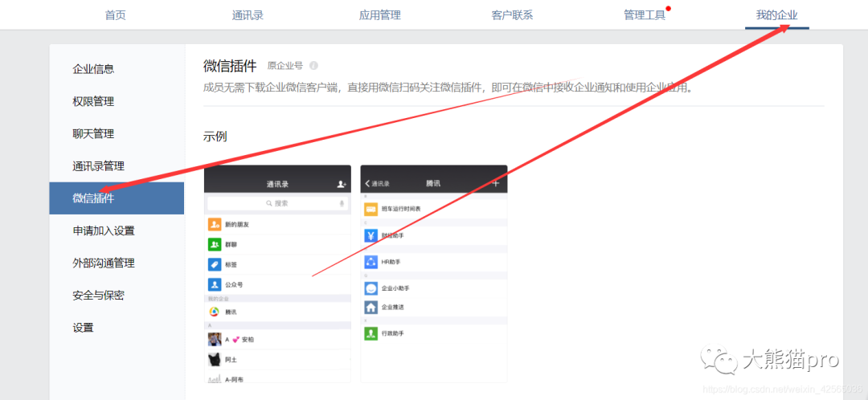Open 设置 in the sidebar
Viewport: 868px width, 400px height.
coord(83,328)
